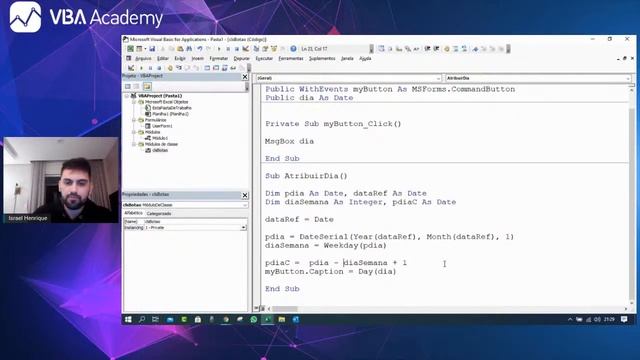Open the AtribuirDia procedure dropdown
The width and height of the screenshot is (640, 360).
click(627, 78)
